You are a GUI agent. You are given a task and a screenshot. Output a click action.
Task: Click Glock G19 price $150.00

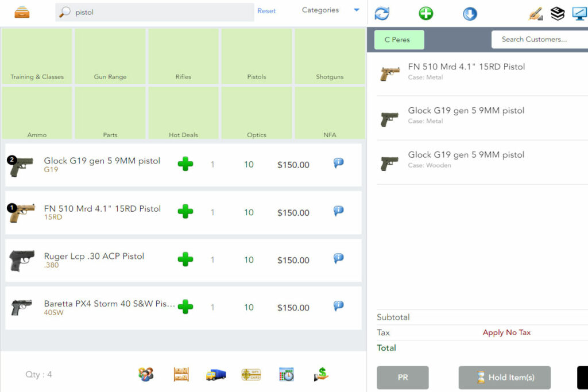click(293, 165)
